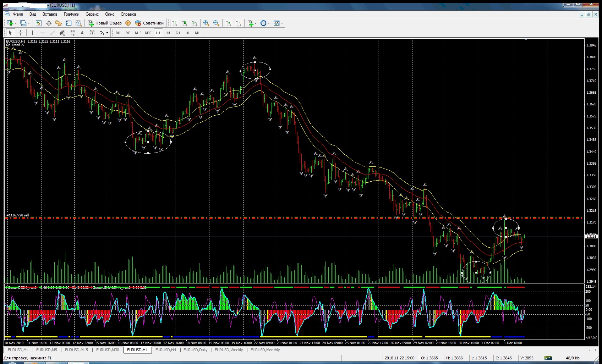Switch to H4 timeframe button
The width and height of the screenshot is (602, 364).
click(x=168, y=33)
